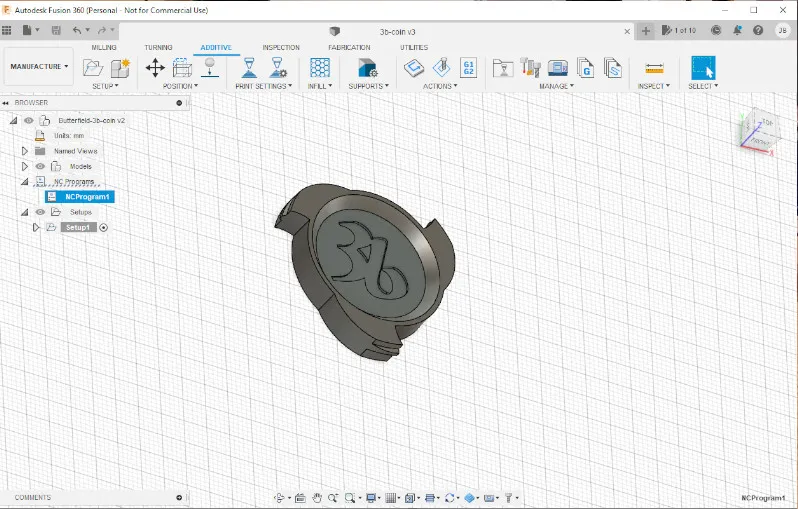Open the SUPPORTS dropdown menu
798x509 pixels.
pyautogui.click(x=368, y=86)
